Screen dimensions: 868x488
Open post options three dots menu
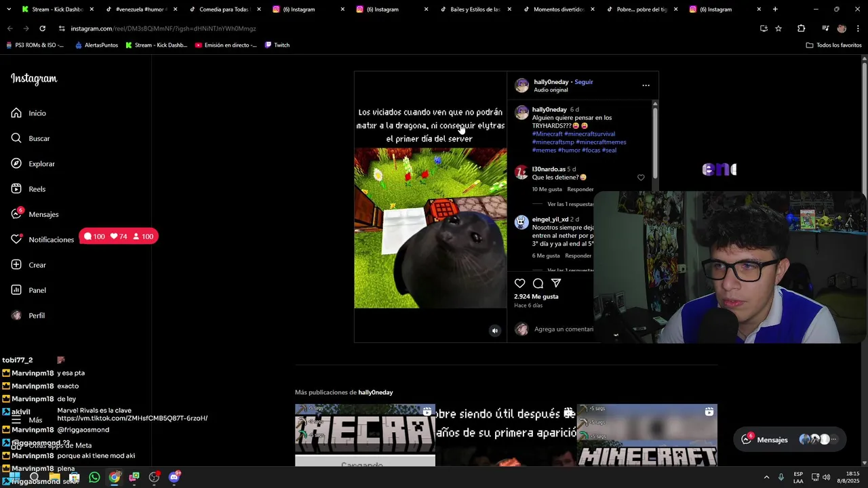(x=646, y=85)
